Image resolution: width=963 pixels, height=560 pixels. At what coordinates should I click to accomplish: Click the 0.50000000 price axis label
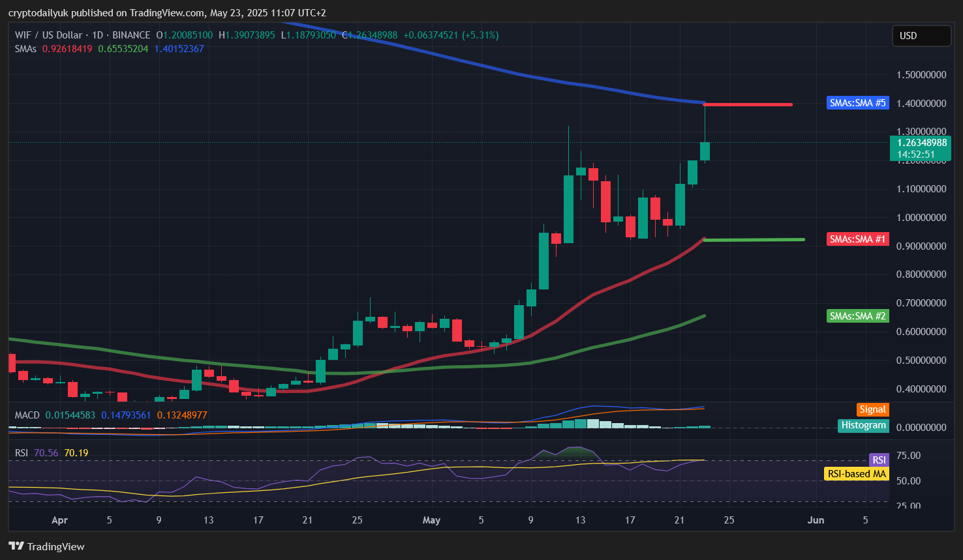[x=921, y=361]
